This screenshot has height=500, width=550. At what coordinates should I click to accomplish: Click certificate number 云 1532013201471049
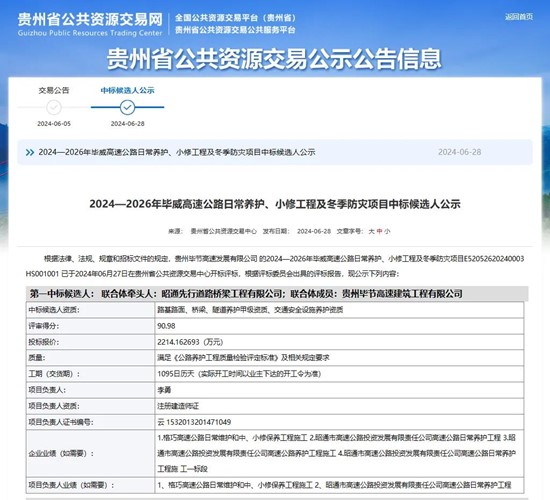point(194,422)
